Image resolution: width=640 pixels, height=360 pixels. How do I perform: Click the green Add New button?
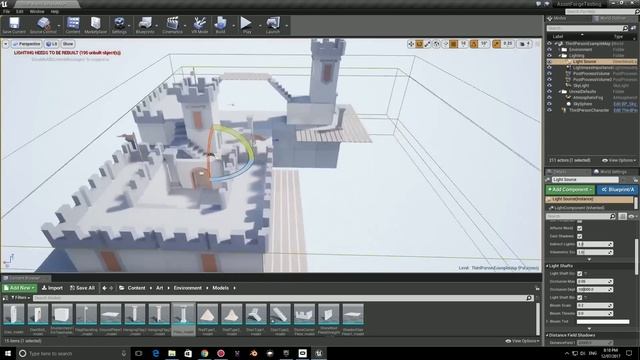pyautogui.click(x=19, y=288)
